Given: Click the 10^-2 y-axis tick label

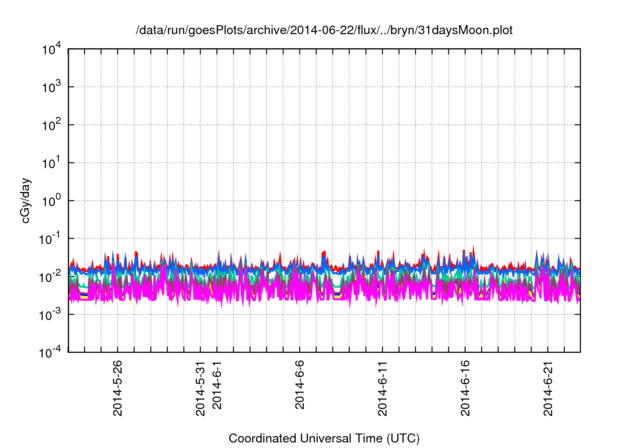Looking at the screenshot, I should pos(50,276).
